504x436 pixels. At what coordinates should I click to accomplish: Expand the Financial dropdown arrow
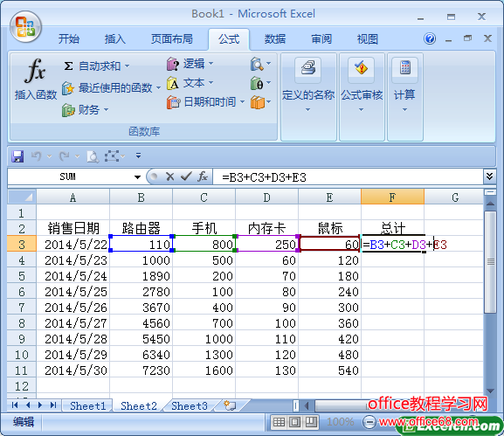pos(106,110)
